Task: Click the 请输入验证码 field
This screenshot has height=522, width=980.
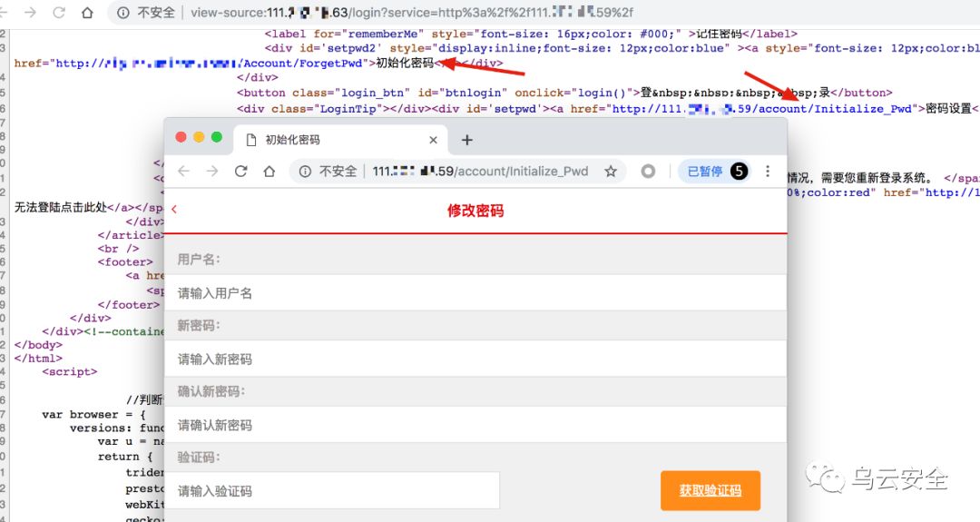Action: (x=332, y=491)
